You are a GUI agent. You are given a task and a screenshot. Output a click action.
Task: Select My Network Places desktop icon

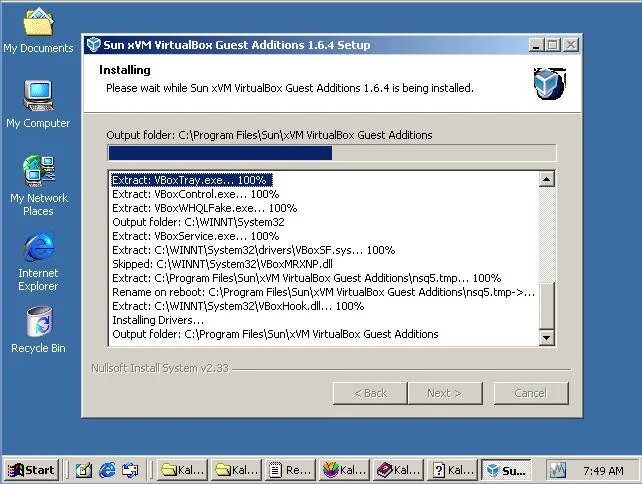[x=38, y=185]
